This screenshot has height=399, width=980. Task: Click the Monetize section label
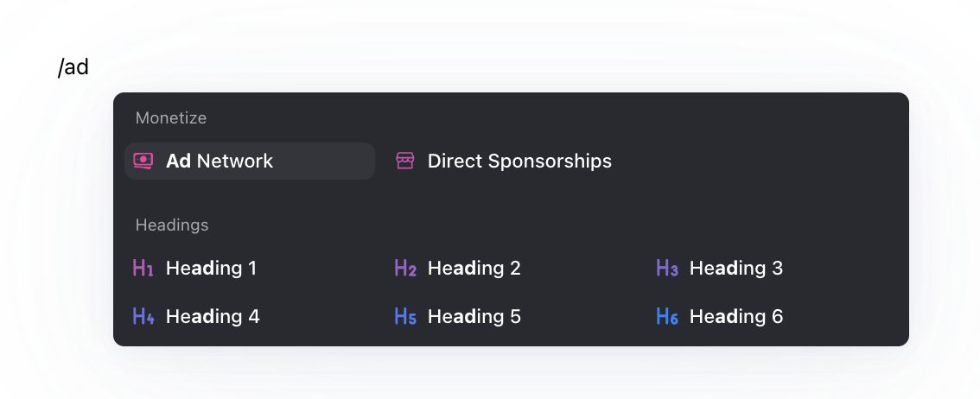point(171,118)
